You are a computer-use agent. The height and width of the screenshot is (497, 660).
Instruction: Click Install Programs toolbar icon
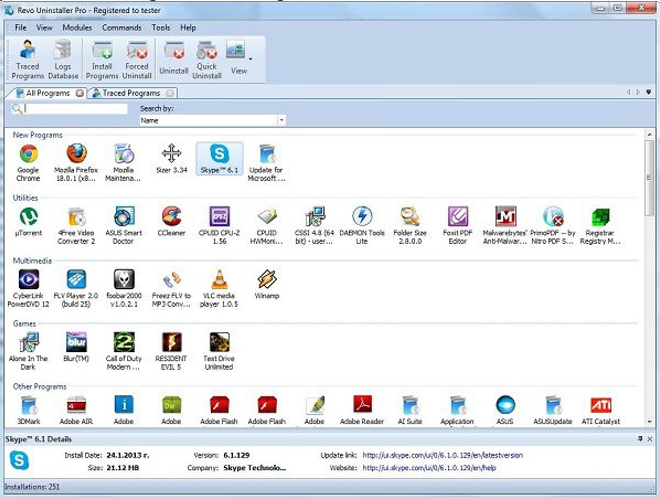click(x=102, y=59)
